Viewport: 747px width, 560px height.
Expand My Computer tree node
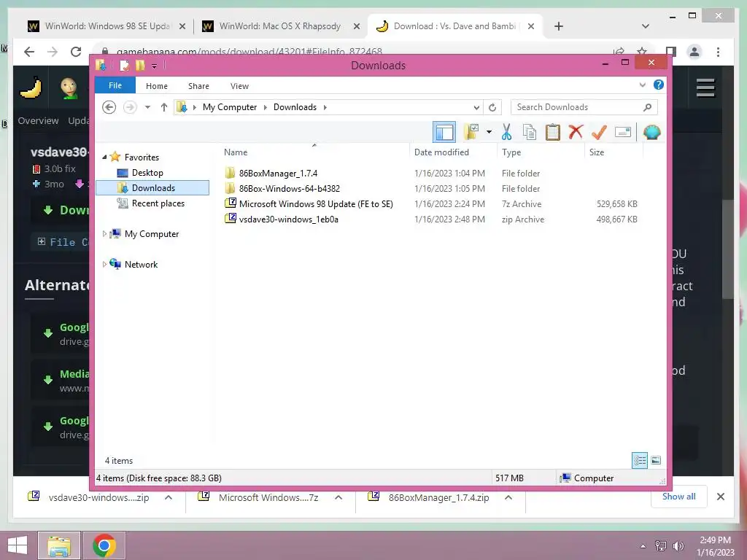104,234
